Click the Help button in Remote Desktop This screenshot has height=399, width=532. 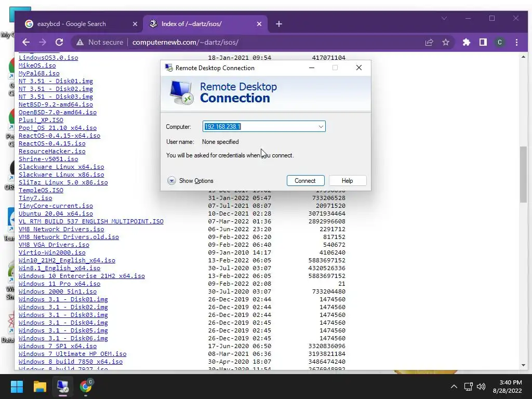(x=348, y=180)
